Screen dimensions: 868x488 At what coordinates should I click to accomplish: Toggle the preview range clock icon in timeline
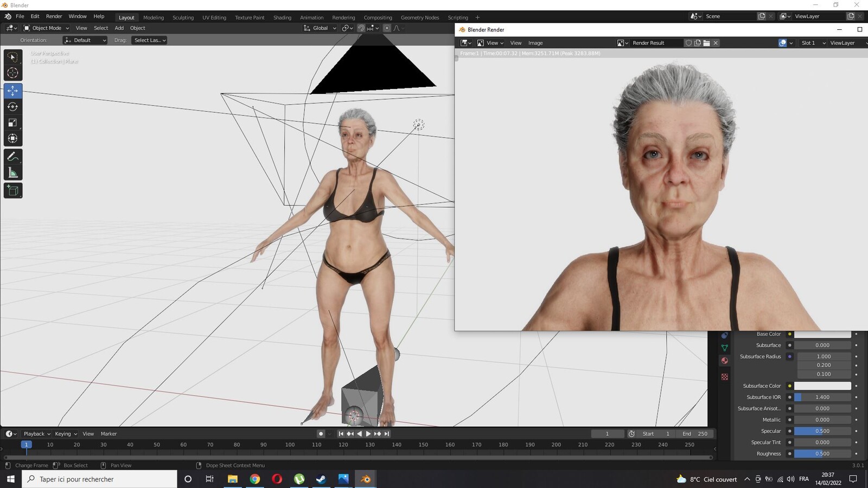click(x=631, y=434)
